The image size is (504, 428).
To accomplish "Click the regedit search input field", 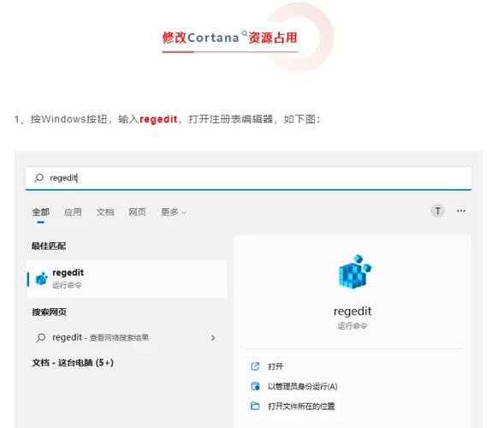I will click(x=248, y=178).
